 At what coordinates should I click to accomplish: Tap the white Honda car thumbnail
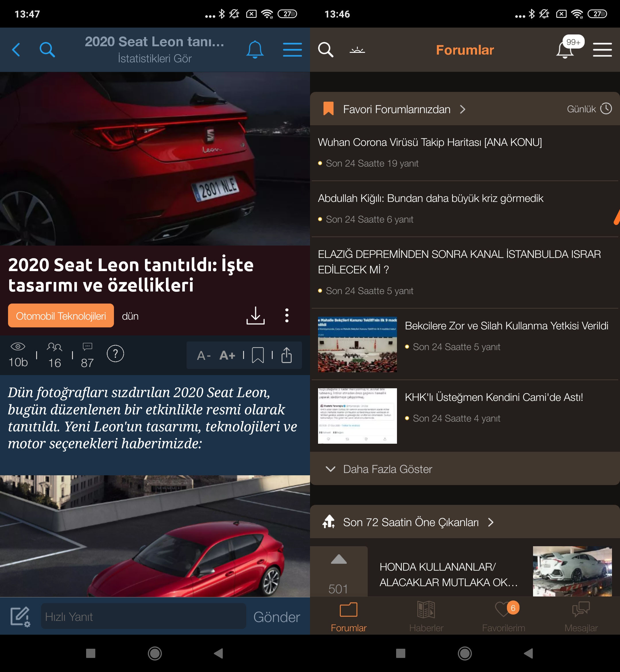click(572, 571)
